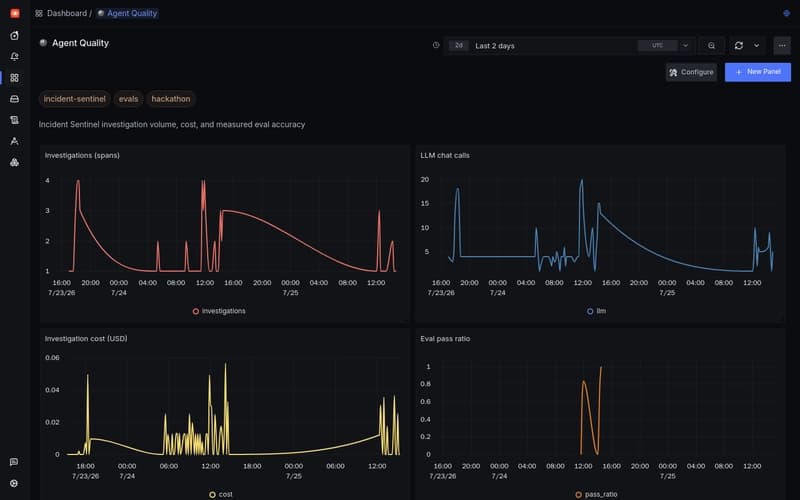Click the orange SigNoz logo in sidebar

15,13
